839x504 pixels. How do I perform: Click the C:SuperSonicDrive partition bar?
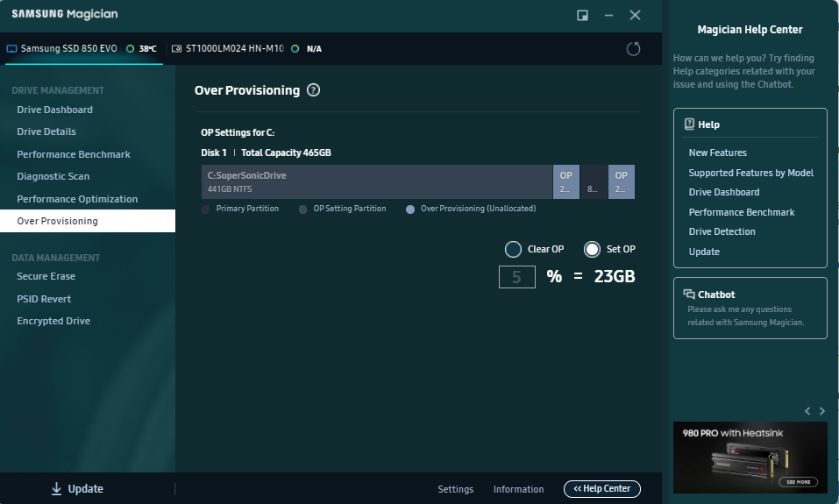coord(377,182)
